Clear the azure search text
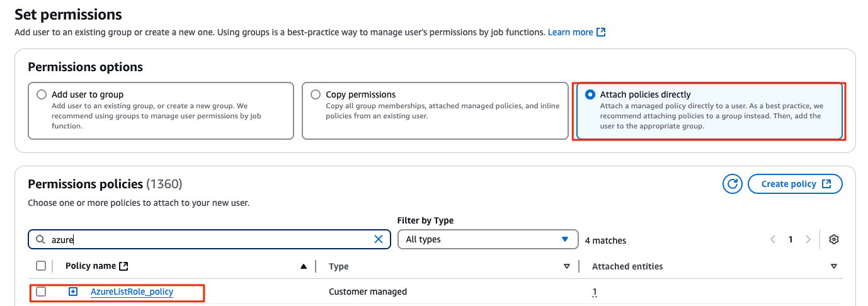 [x=379, y=239]
